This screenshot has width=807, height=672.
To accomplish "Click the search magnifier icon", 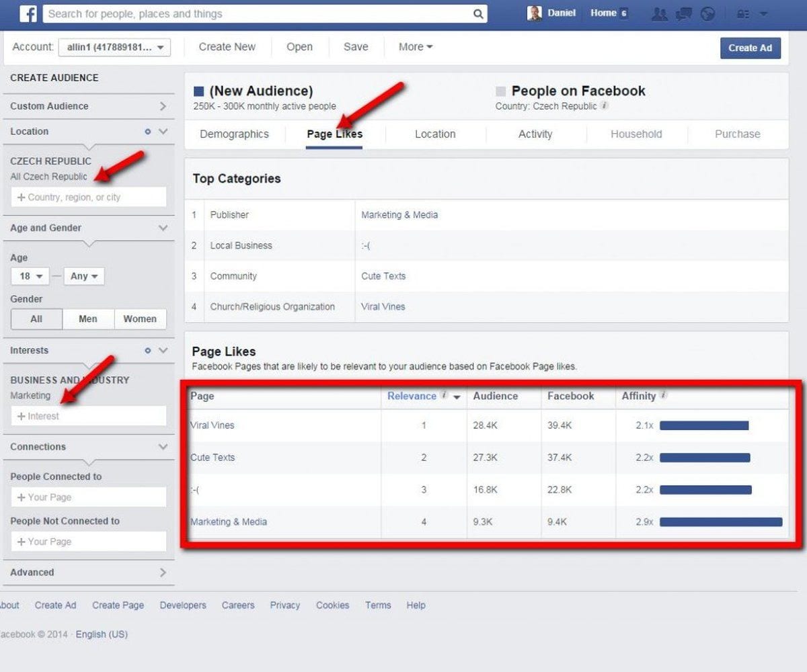I will point(478,14).
